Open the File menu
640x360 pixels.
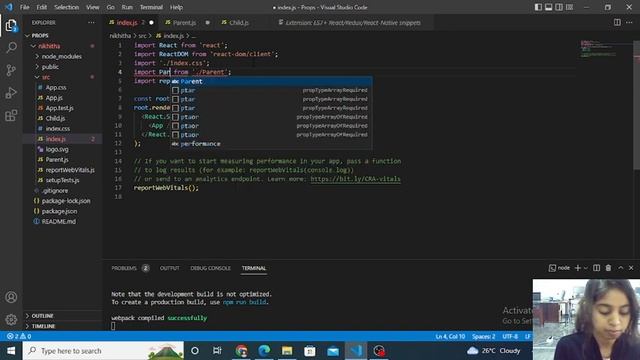tap(24, 7)
